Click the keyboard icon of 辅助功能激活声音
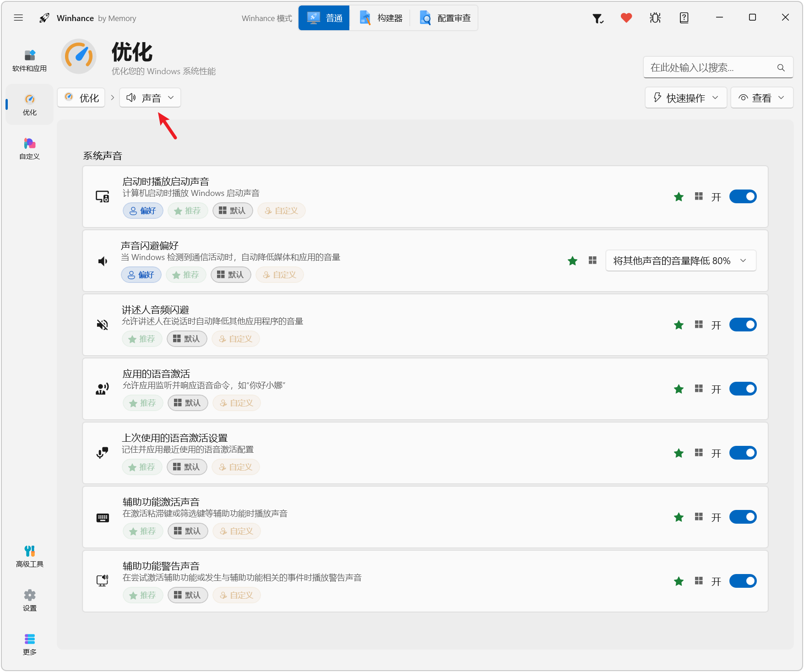 103,518
